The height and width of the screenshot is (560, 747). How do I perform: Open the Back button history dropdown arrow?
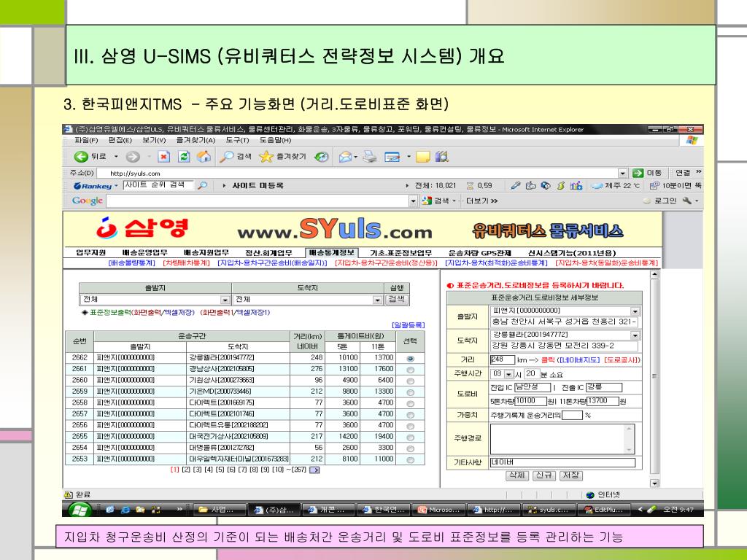coord(116,157)
